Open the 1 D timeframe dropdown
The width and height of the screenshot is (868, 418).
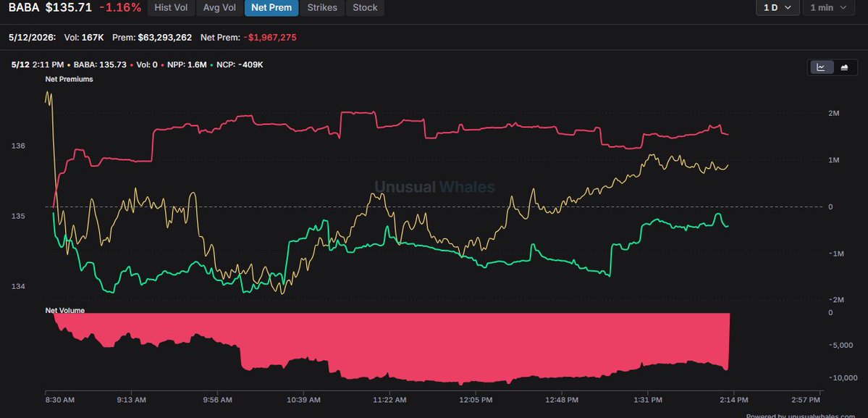click(x=778, y=8)
